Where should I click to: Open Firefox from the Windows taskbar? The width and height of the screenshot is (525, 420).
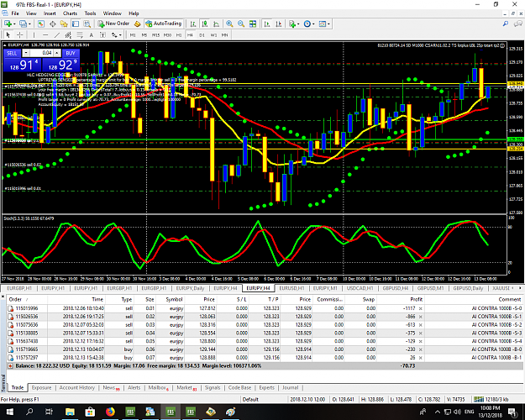pyautogui.click(x=110, y=412)
